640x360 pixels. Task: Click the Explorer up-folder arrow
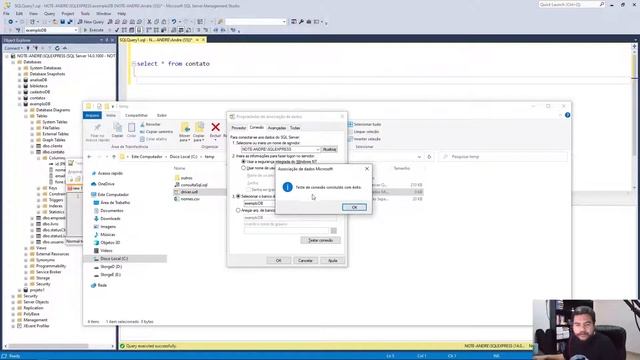coord(114,157)
